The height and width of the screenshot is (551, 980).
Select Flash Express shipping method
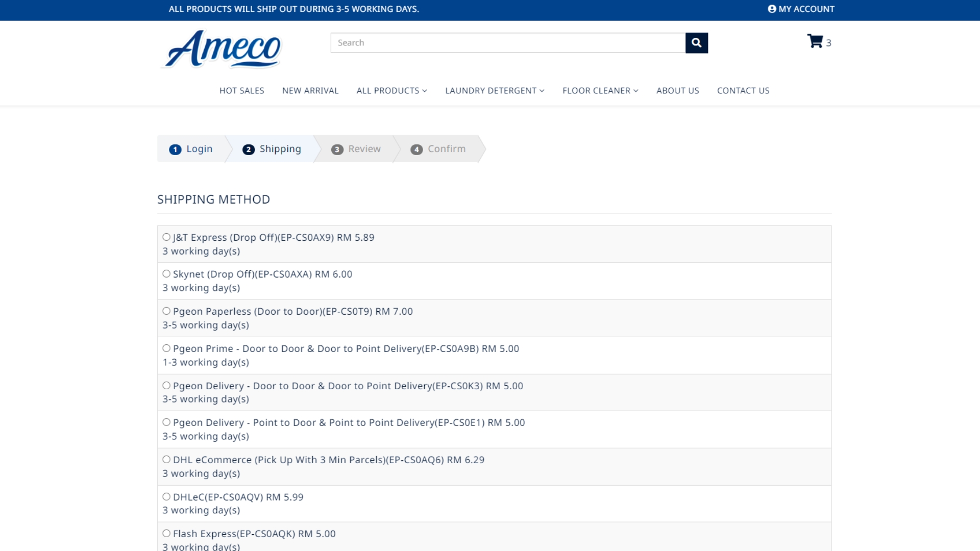click(166, 534)
